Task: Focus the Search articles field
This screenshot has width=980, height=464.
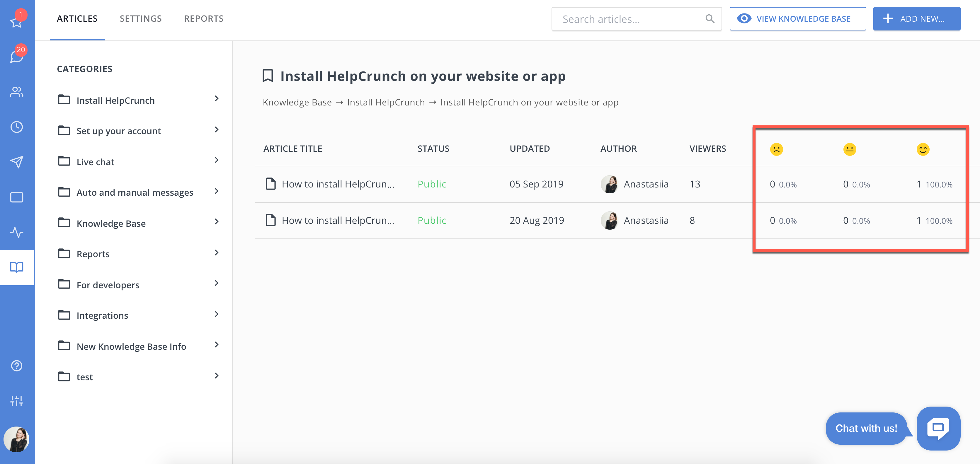Action: coord(637,19)
